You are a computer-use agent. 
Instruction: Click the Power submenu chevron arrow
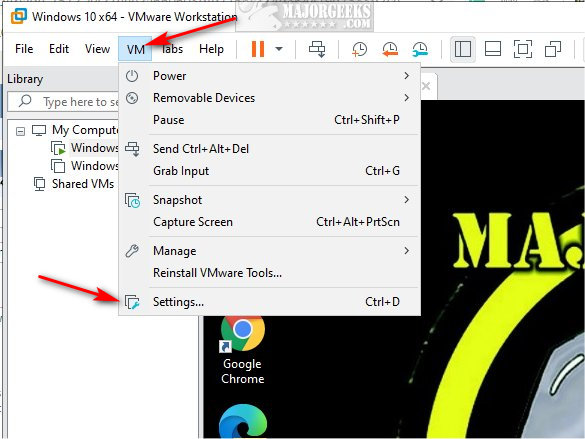tap(406, 76)
